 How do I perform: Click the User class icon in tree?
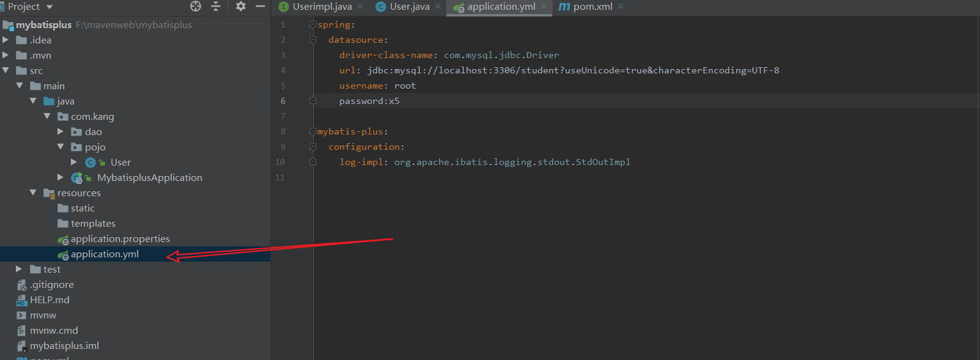[x=90, y=163]
